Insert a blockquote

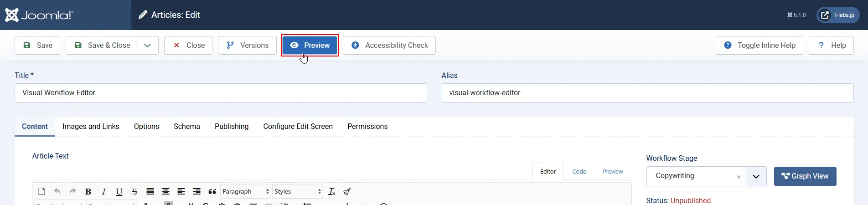(212, 192)
